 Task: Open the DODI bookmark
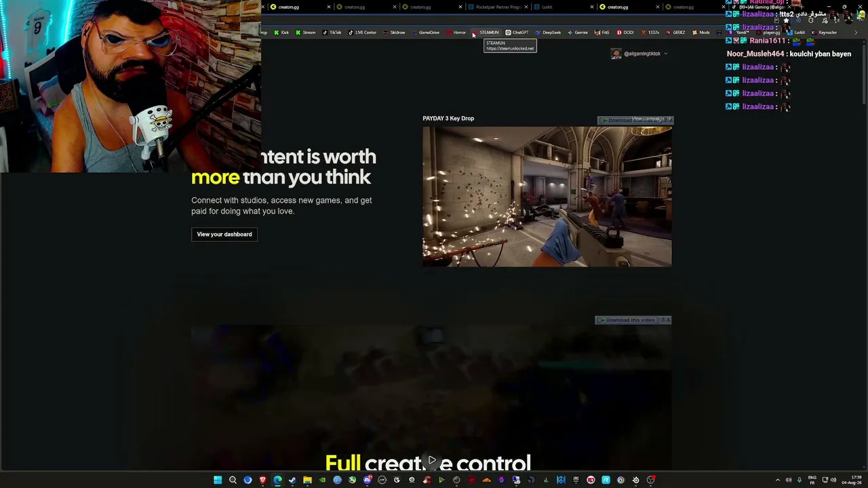tap(625, 33)
